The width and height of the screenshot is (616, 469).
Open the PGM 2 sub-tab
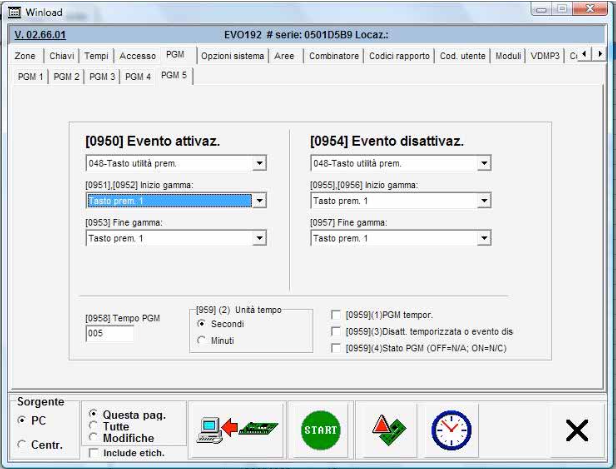click(x=66, y=77)
